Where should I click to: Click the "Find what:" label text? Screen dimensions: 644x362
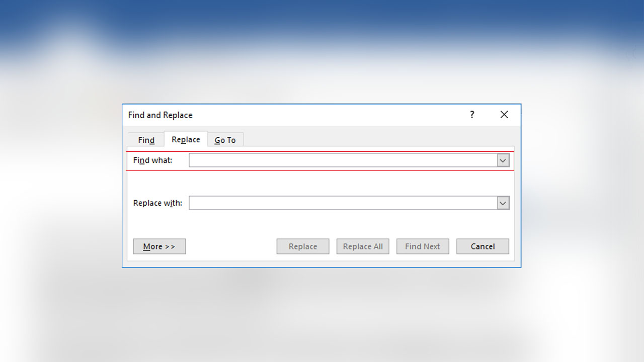tap(152, 160)
